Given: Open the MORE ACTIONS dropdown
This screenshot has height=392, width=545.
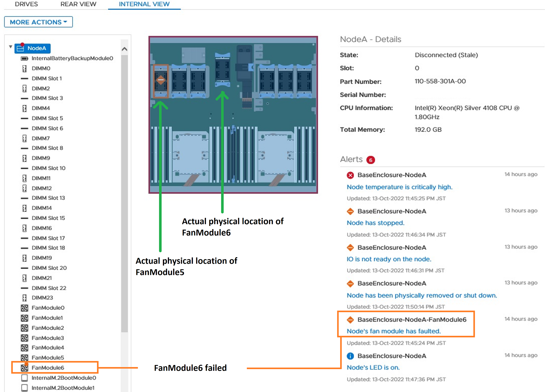Looking at the screenshot, I should click(x=38, y=22).
